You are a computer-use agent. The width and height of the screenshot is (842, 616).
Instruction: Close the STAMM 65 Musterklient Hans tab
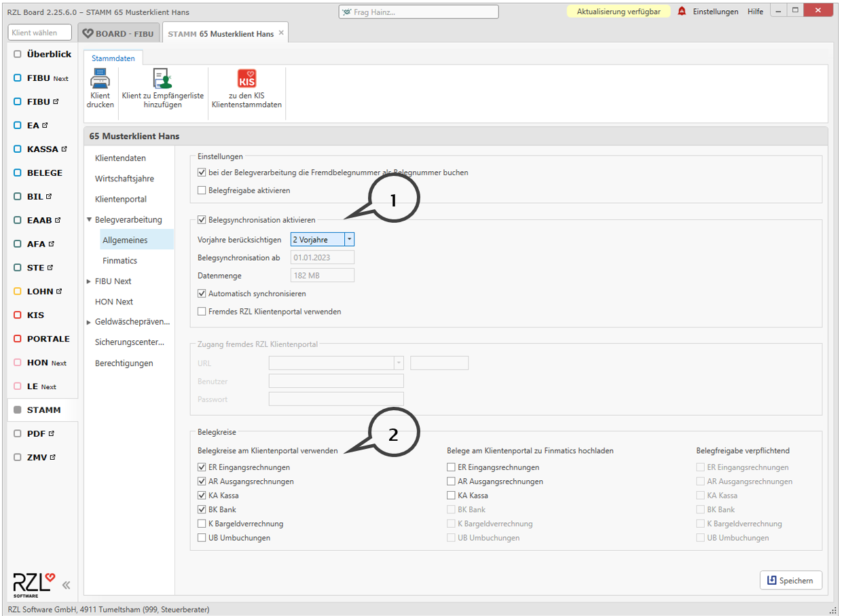click(x=281, y=33)
